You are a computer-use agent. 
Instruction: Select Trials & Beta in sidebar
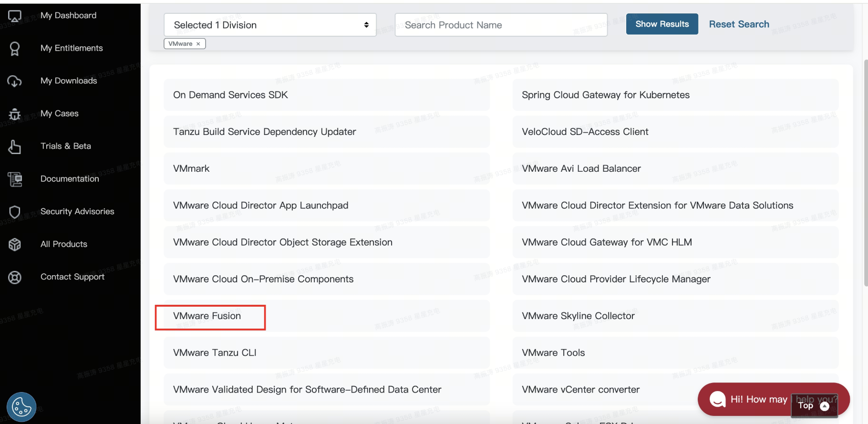(66, 146)
